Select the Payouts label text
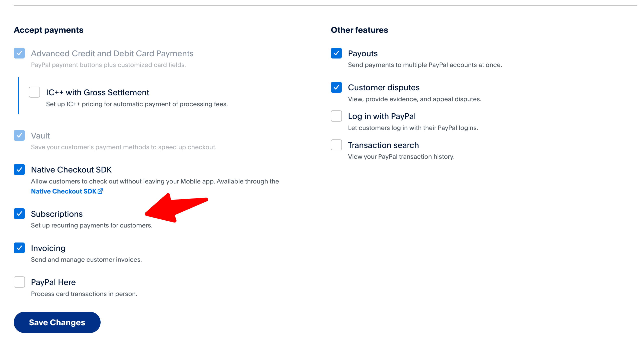This screenshot has width=644, height=340. (363, 53)
